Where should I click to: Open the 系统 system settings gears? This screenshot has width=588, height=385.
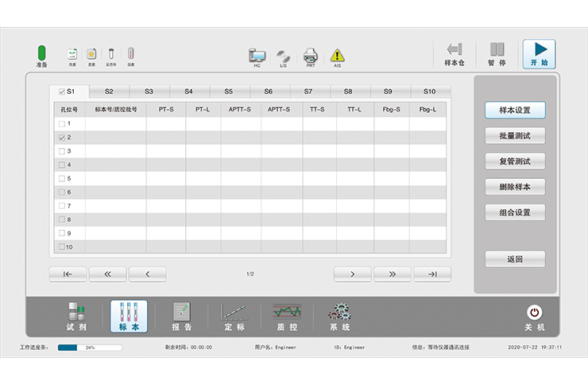(340, 317)
